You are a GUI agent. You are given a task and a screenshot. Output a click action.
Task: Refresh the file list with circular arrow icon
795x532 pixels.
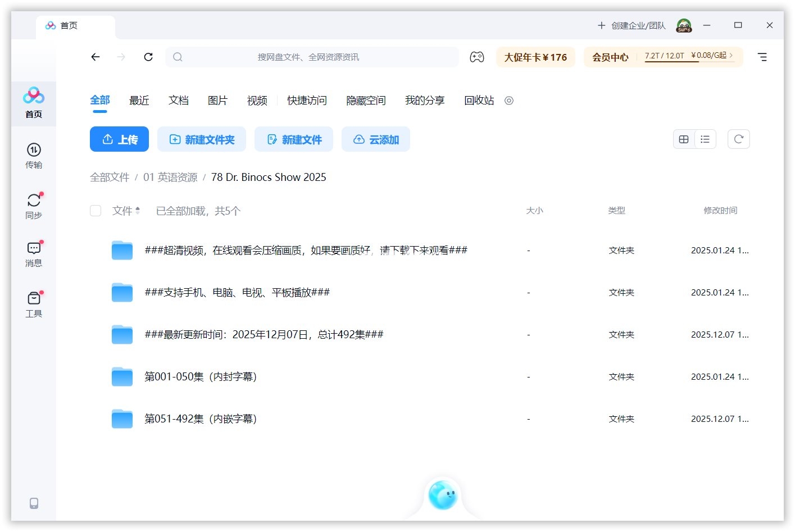click(738, 139)
